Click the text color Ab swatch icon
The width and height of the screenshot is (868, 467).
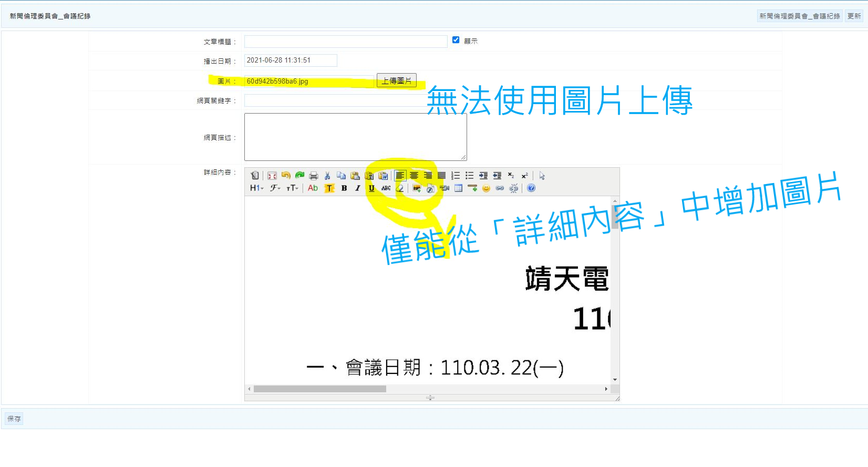pos(313,188)
